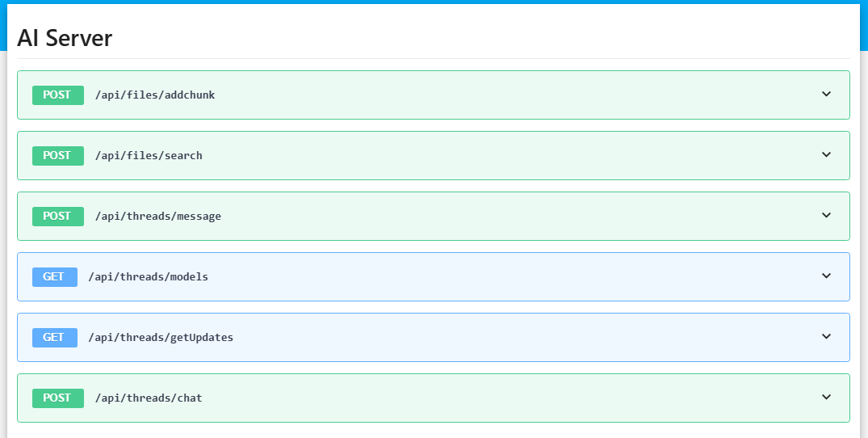Expand chevron on /api/threads/models row
Screen dimensions: 868x438
pyautogui.click(x=826, y=276)
